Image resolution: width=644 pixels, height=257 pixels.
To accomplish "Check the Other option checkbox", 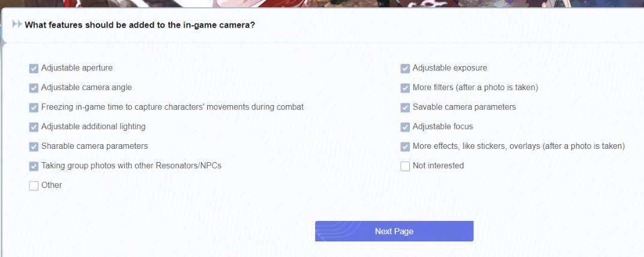I will click(34, 186).
